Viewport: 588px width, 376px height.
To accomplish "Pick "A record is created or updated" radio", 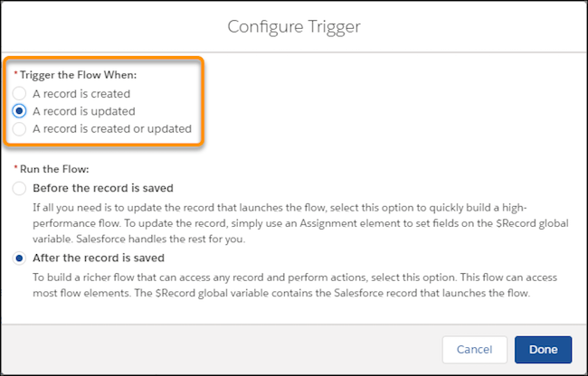I will tap(20, 129).
